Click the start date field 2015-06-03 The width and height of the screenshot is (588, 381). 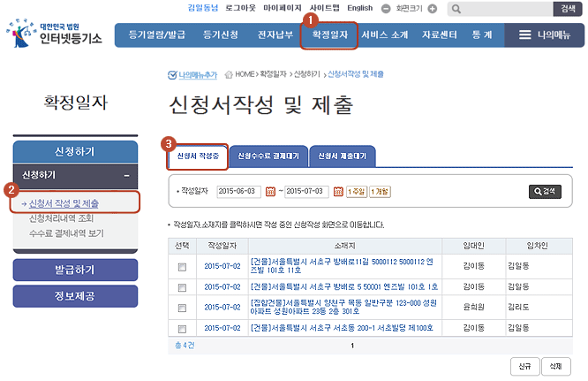[x=238, y=192]
